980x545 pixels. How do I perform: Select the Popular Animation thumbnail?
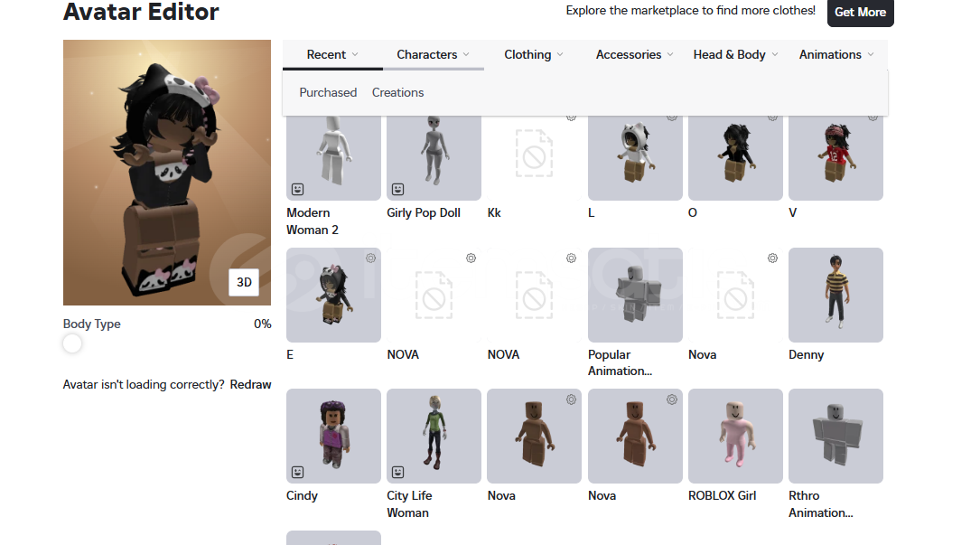[x=635, y=295]
